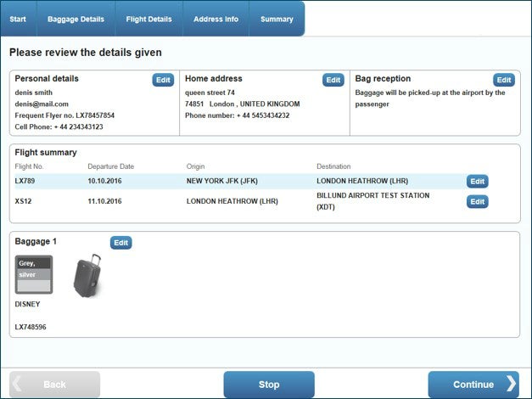Viewport: 532px width, 399px height.
Task: Click the denis@mail.com email text
Action: (x=42, y=104)
